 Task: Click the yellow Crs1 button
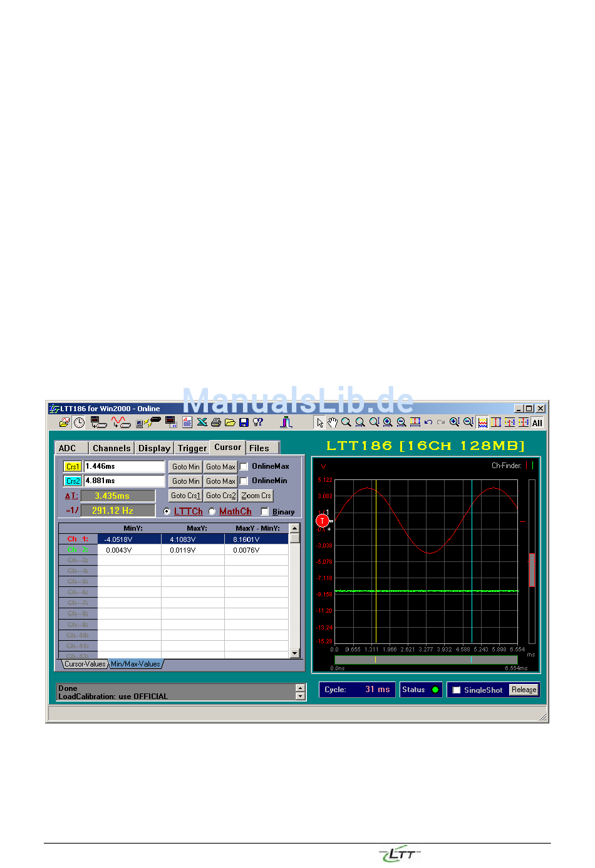[x=73, y=467]
